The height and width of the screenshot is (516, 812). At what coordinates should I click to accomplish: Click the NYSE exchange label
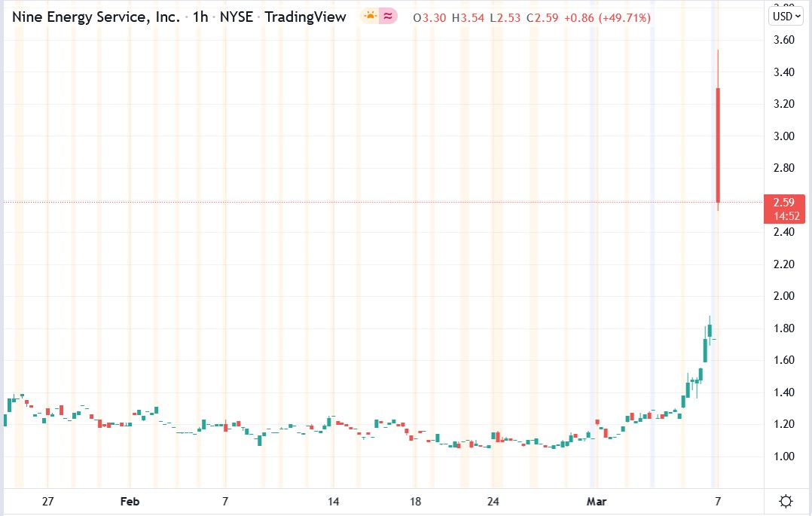tap(237, 16)
